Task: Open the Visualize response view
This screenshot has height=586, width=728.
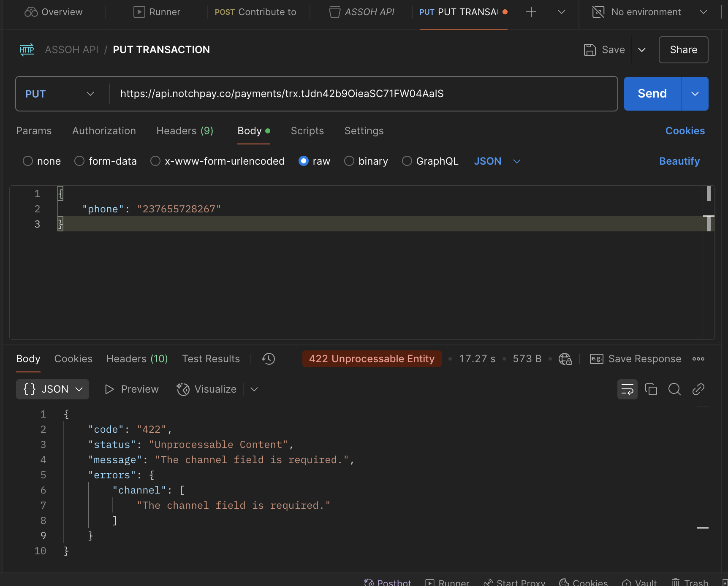Action: (206, 389)
